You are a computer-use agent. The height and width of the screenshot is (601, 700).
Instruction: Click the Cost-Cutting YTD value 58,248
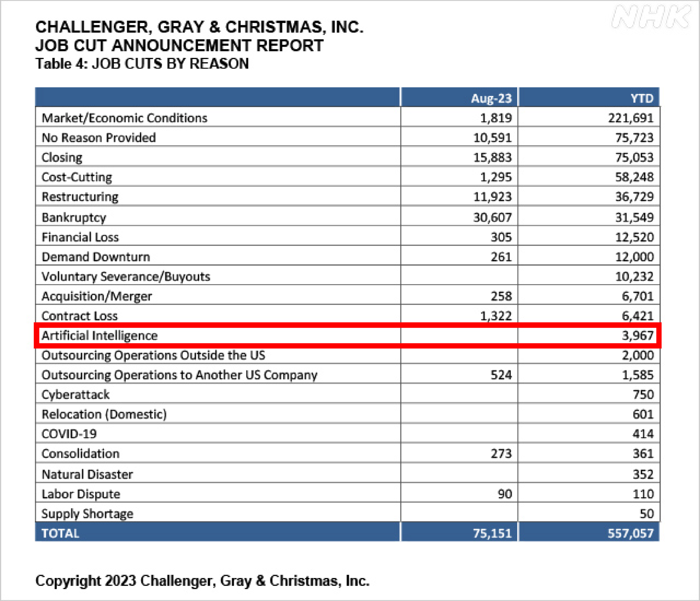634,177
